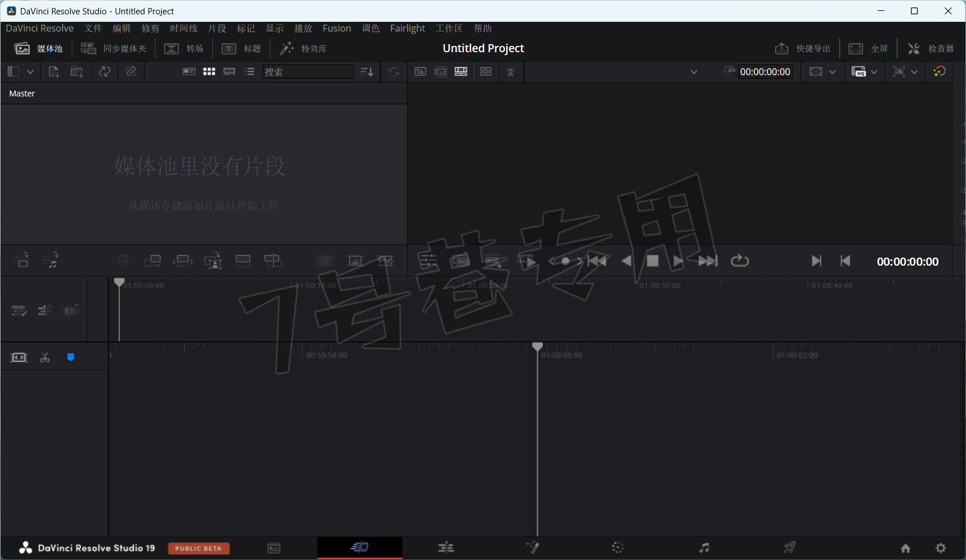Click the Tools sliders icon under viewer
This screenshot has width=966, height=560.
(428, 261)
